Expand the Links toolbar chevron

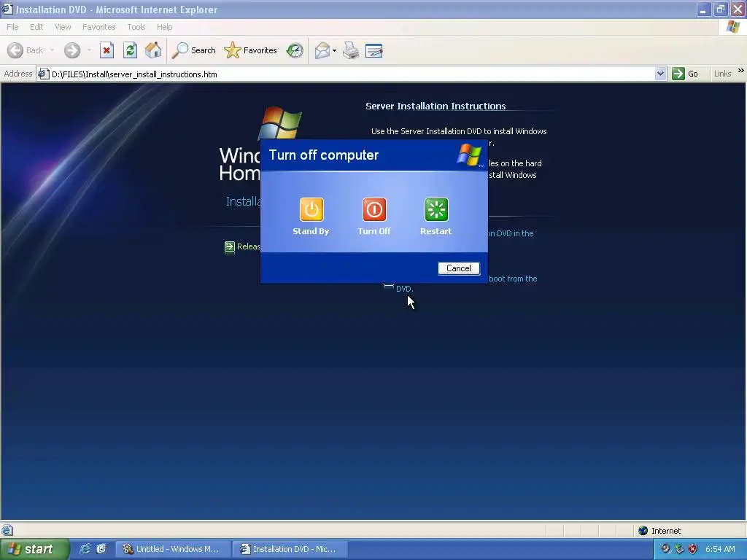pos(741,71)
